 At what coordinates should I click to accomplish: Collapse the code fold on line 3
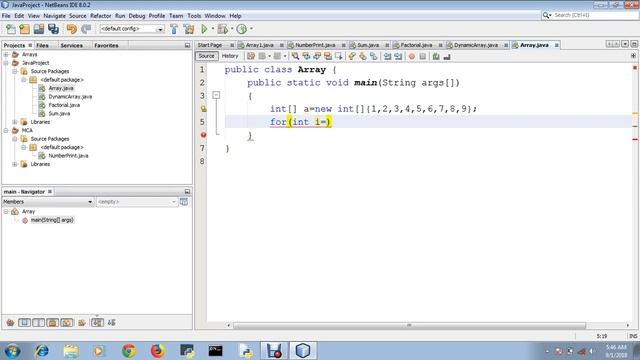216,95
